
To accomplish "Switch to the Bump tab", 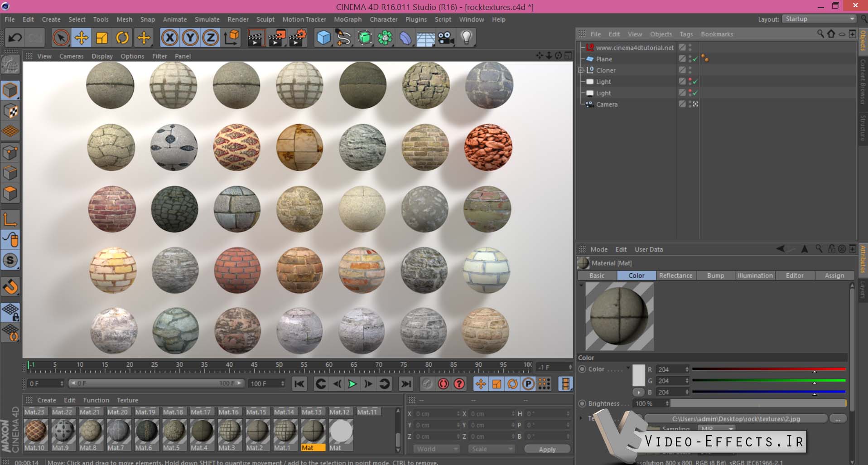I will click(715, 276).
